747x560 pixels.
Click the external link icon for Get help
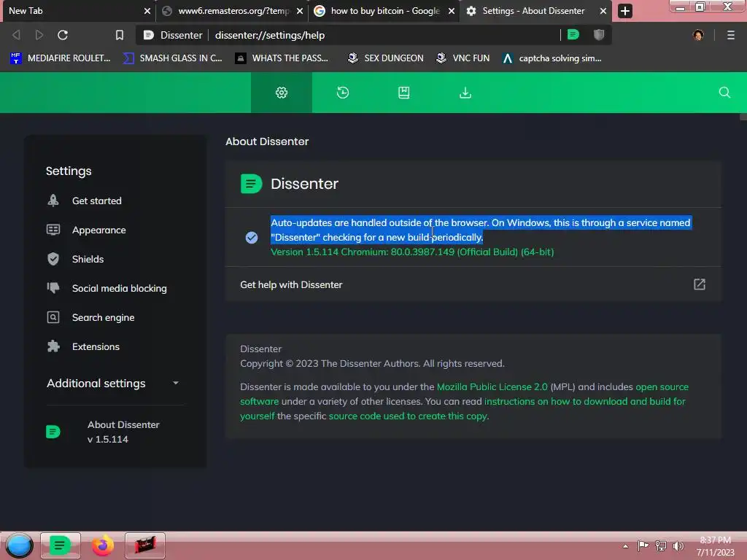(x=699, y=284)
